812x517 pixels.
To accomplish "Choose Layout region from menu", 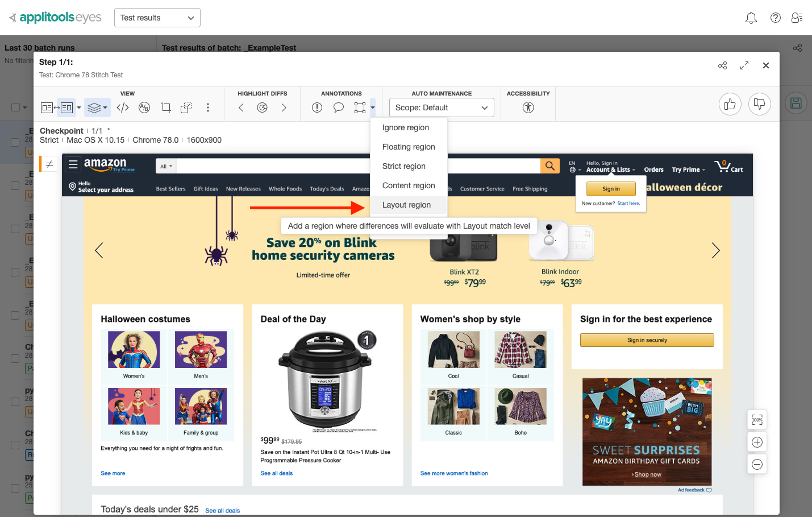I will point(409,205).
